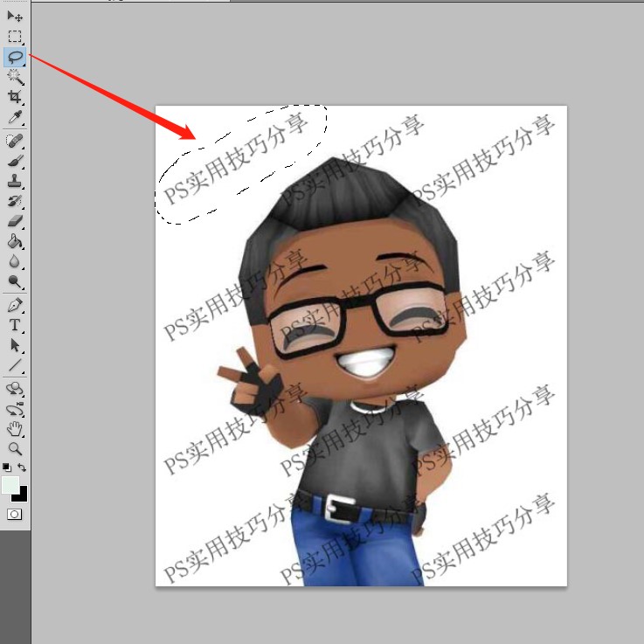Select the Crop tool
Image resolution: width=644 pixels, height=644 pixels.
(x=15, y=97)
